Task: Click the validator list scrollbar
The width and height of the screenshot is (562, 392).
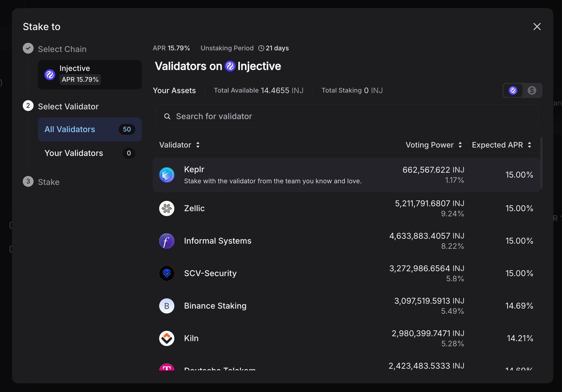Action: (x=542, y=163)
